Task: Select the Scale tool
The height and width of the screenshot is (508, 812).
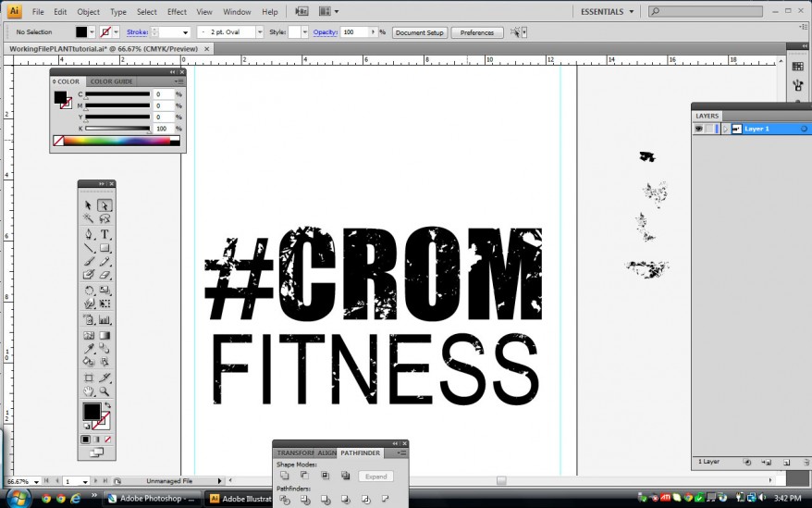Action: coord(105,291)
